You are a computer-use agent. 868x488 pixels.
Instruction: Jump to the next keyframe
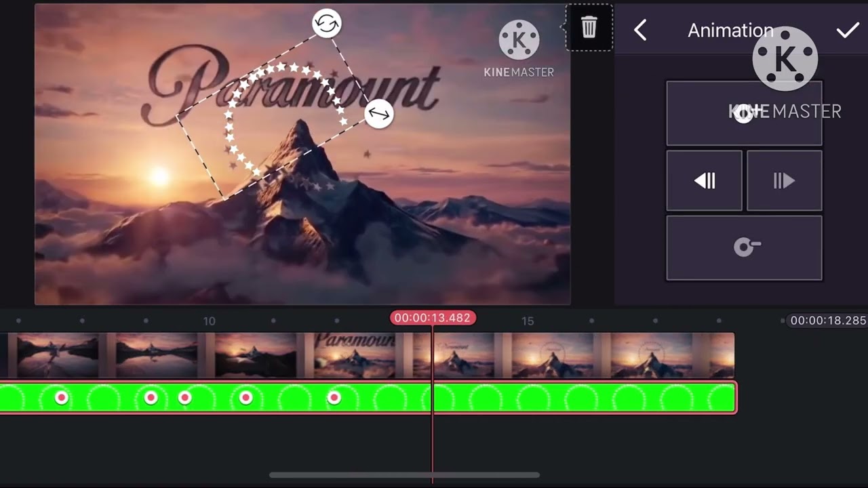click(784, 181)
